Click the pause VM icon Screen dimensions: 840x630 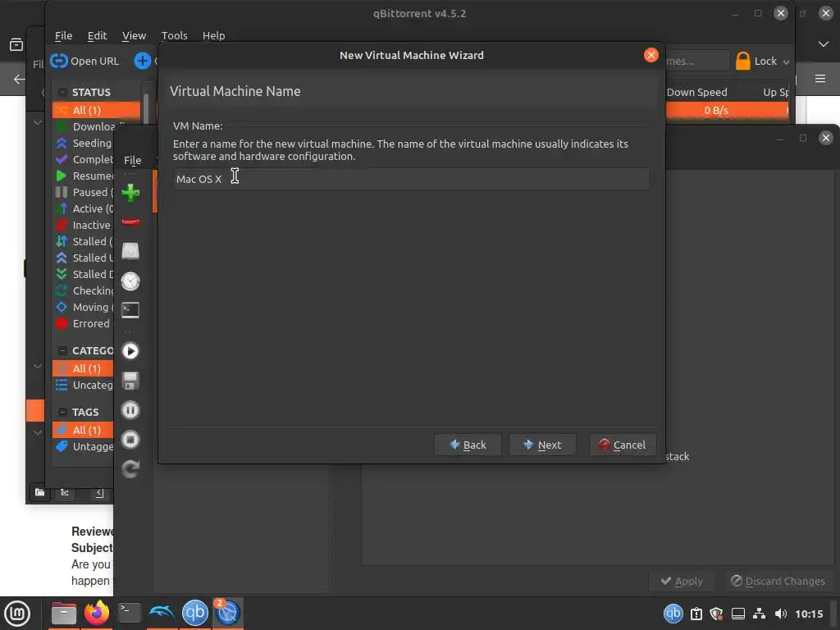coord(130,410)
